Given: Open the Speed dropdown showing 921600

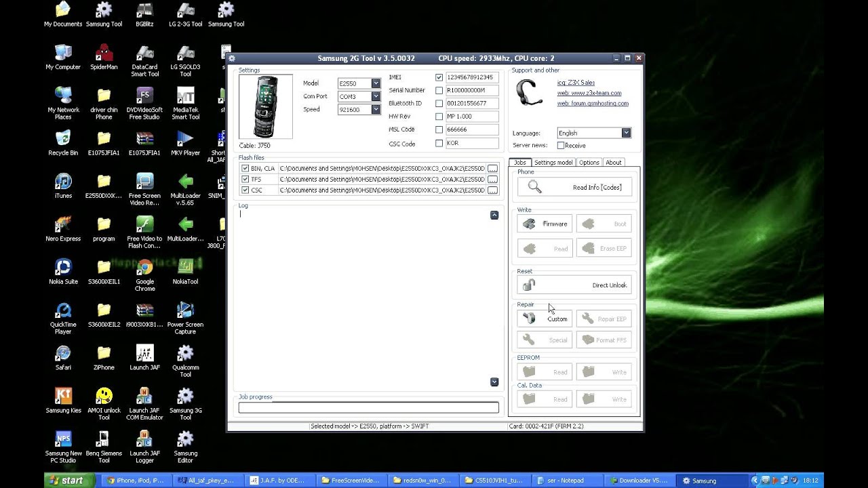Looking at the screenshot, I should pos(376,109).
